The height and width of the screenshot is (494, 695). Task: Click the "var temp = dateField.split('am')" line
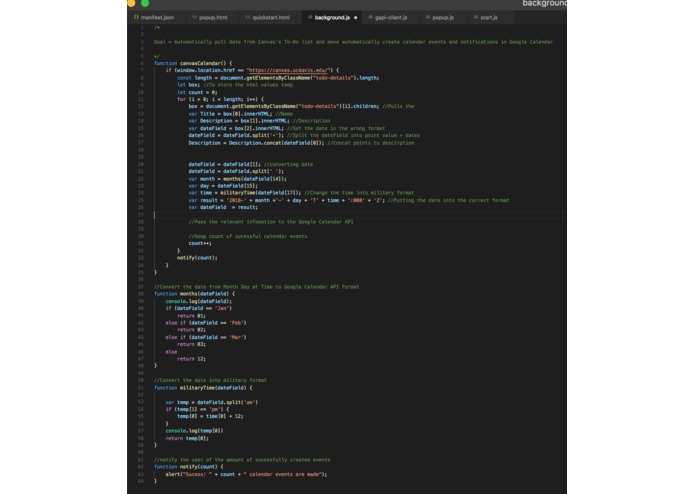[x=212, y=402]
